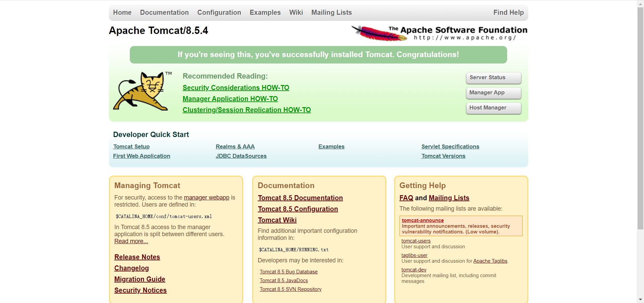This screenshot has width=644, height=303.
Task: Open the Examples link under Developer Quick Start
Action: click(x=331, y=146)
